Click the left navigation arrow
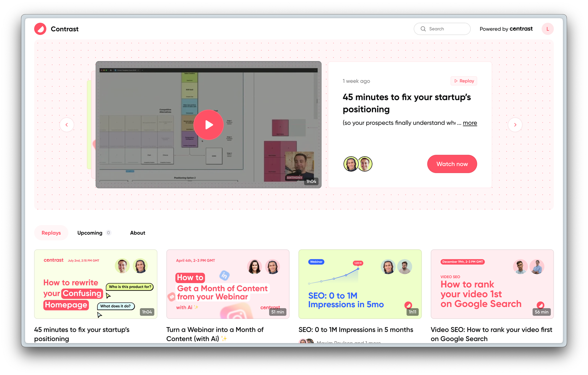Image resolution: width=588 pixels, height=375 pixels. [x=67, y=125]
